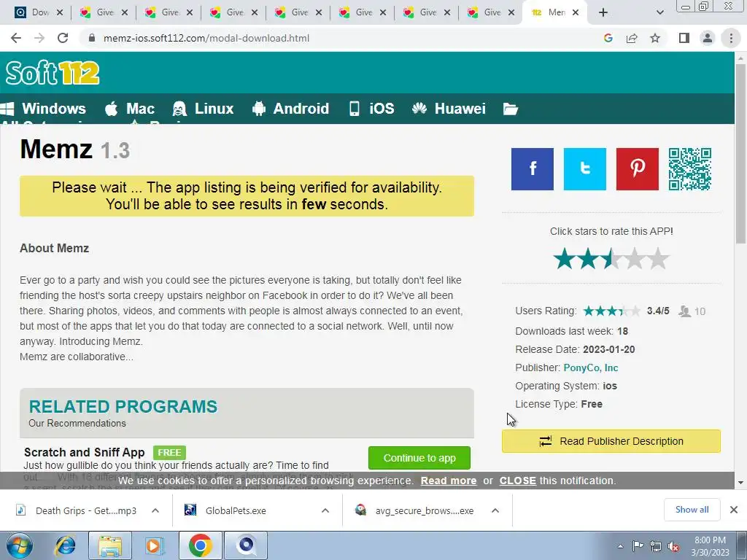Click Show all downloads

pyautogui.click(x=692, y=510)
